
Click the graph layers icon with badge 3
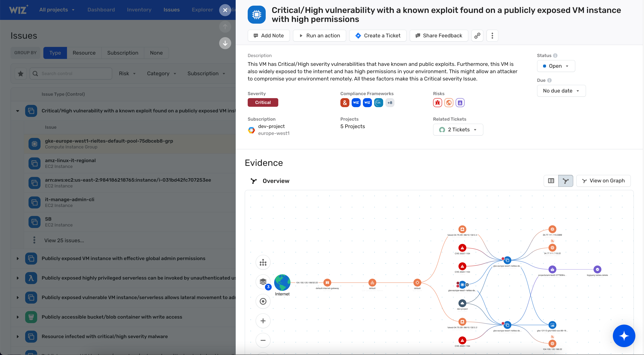click(263, 282)
